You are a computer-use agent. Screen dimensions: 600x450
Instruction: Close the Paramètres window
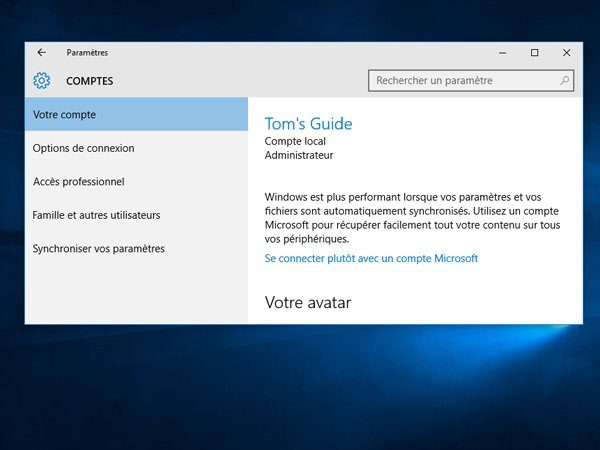tap(566, 53)
